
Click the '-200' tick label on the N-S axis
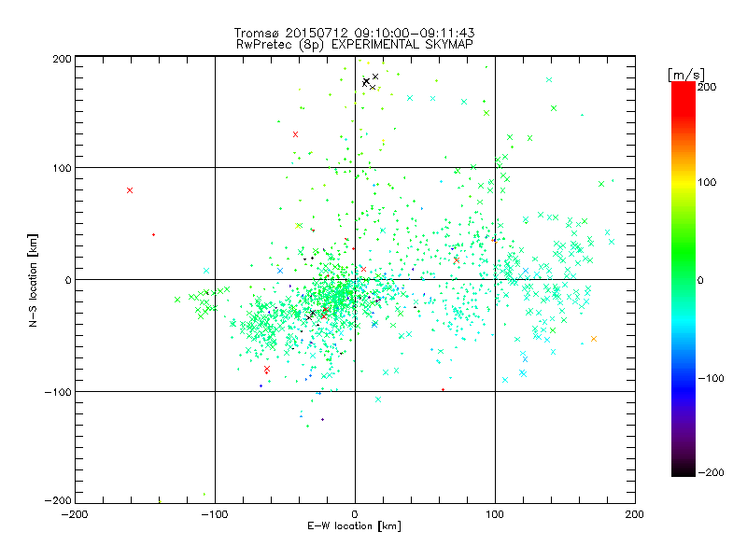pyautogui.click(x=58, y=500)
